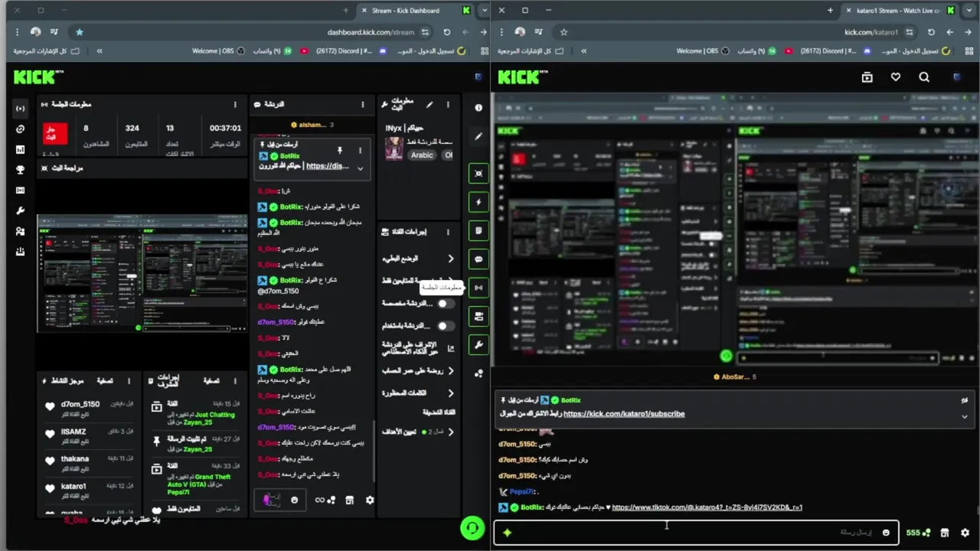Switch to the kataro1 Stream browser tab

(x=900, y=11)
